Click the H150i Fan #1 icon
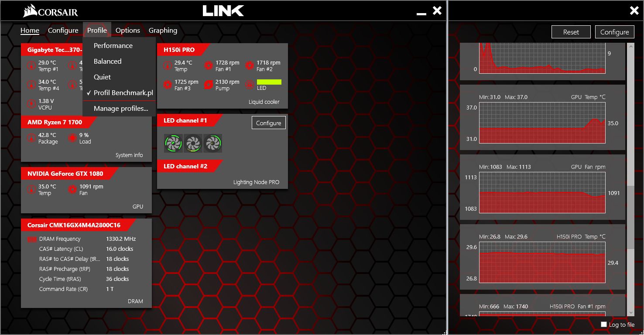Viewport: 644px width, 335px height. coord(209,66)
